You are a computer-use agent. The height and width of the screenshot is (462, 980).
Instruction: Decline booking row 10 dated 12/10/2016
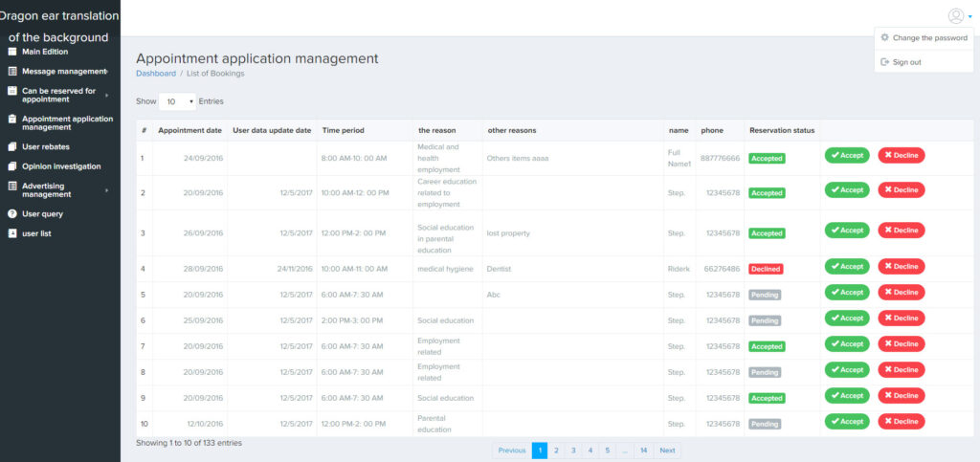(902, 422)
